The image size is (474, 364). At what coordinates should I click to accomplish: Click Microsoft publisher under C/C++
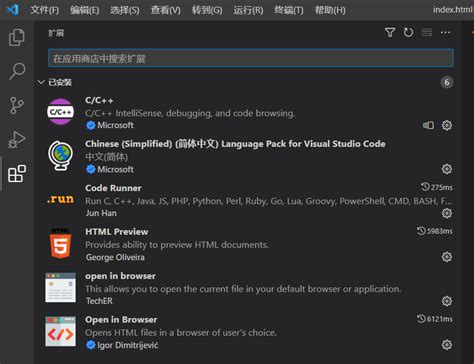115,125
